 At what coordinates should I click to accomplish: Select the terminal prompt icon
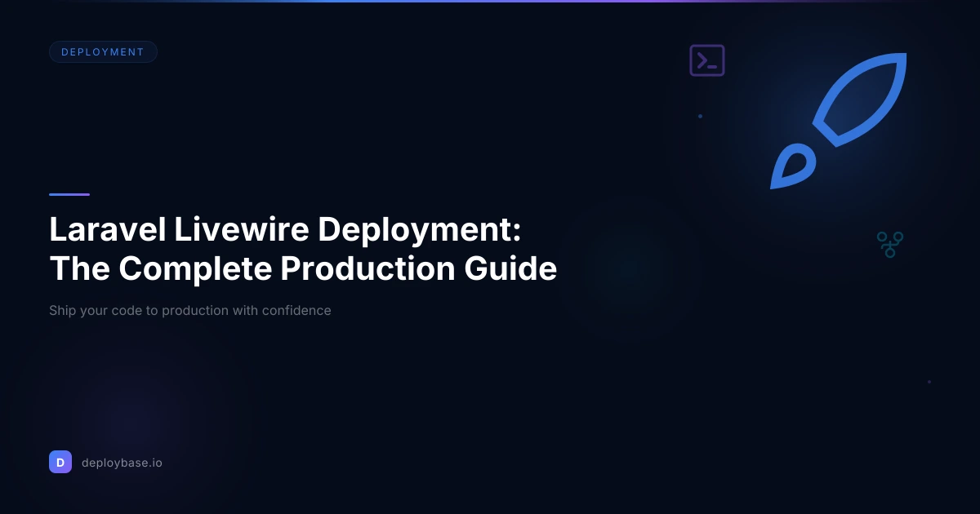[707, 60]
